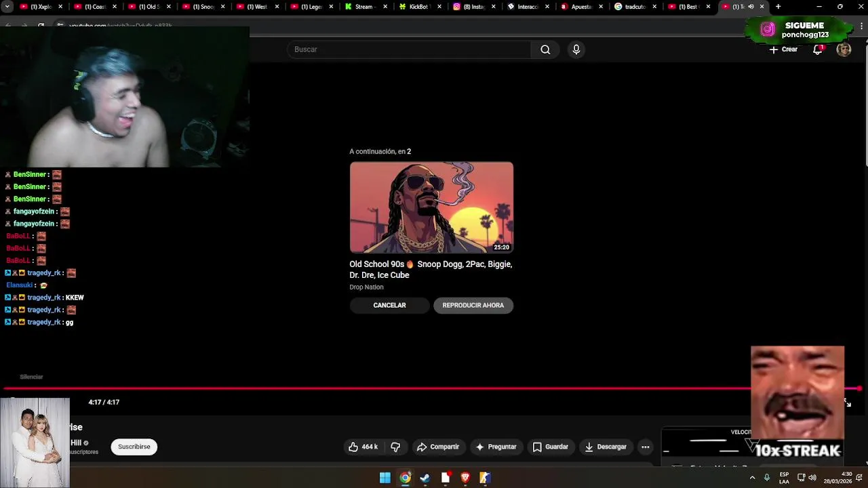Open Brave browser from the taskbar
Screen dimensions: 868x488
pyautogui.click(x=465, y=478)
